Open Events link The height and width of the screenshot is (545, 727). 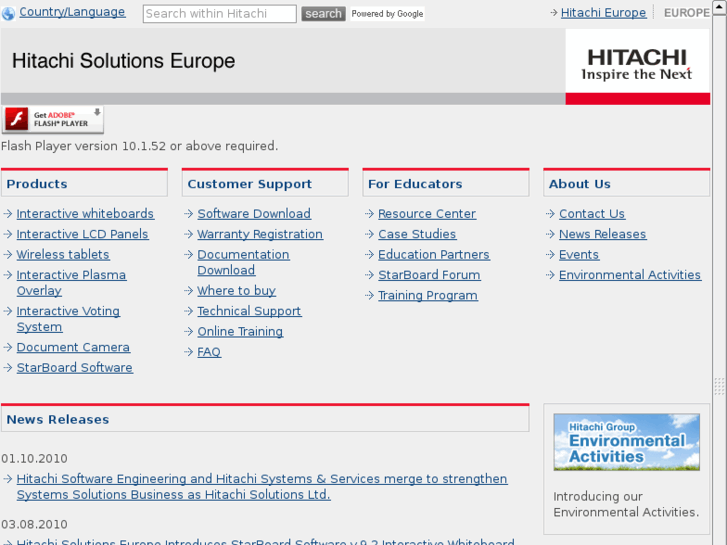point(579,255)
